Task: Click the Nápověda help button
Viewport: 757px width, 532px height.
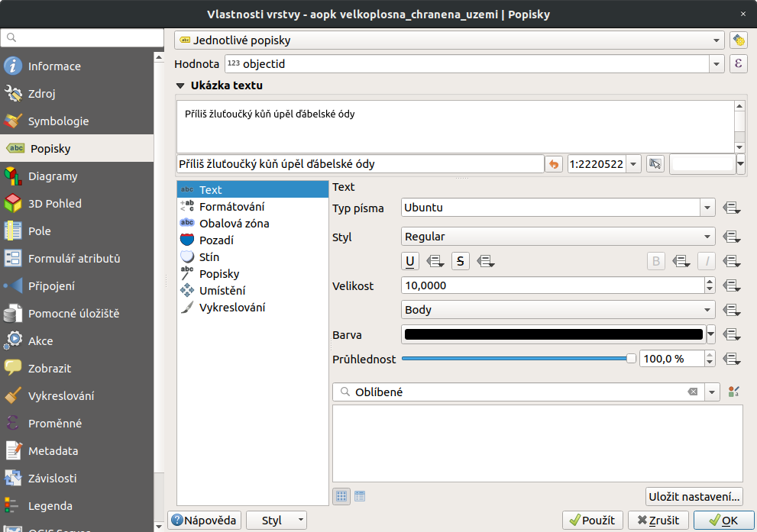Action: tap(204, 521)
